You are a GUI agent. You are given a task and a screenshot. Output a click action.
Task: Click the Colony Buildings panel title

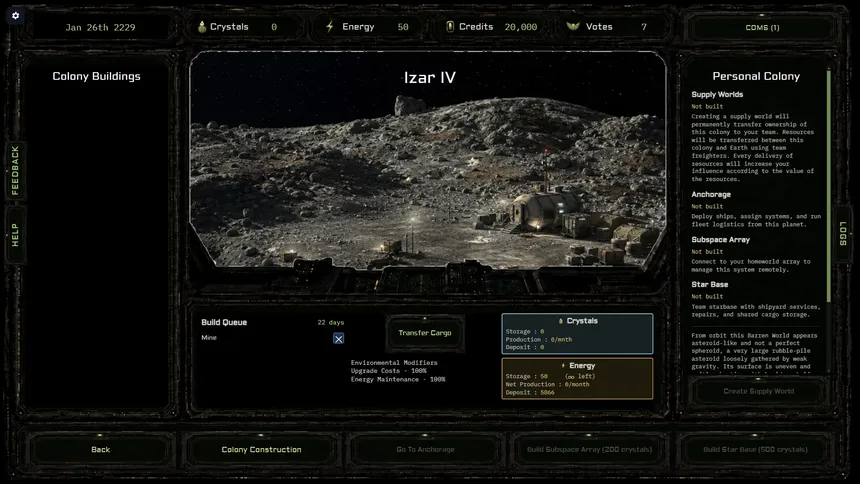click(97, 76)
